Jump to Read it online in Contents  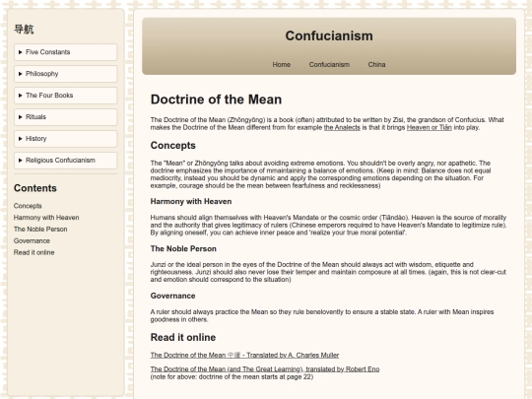click(x=33, y=252)
